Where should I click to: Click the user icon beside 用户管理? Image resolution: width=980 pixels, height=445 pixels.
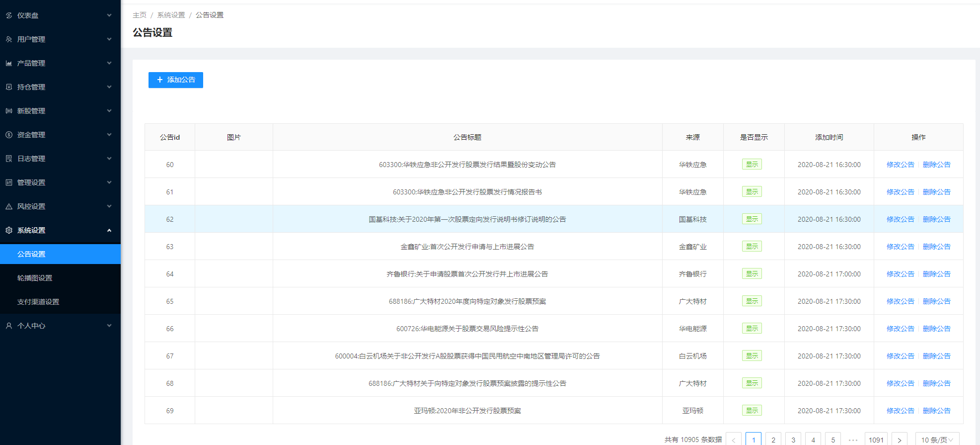click(x=9, y=39)
